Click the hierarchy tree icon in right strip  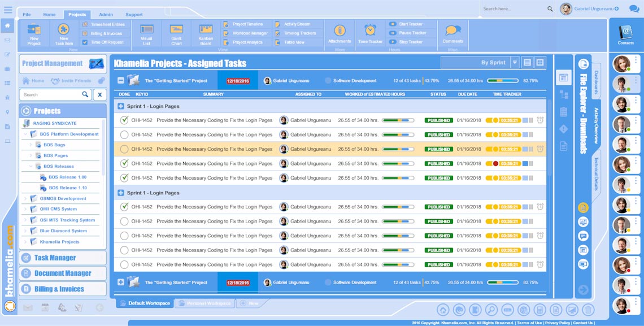pos(564,95)
